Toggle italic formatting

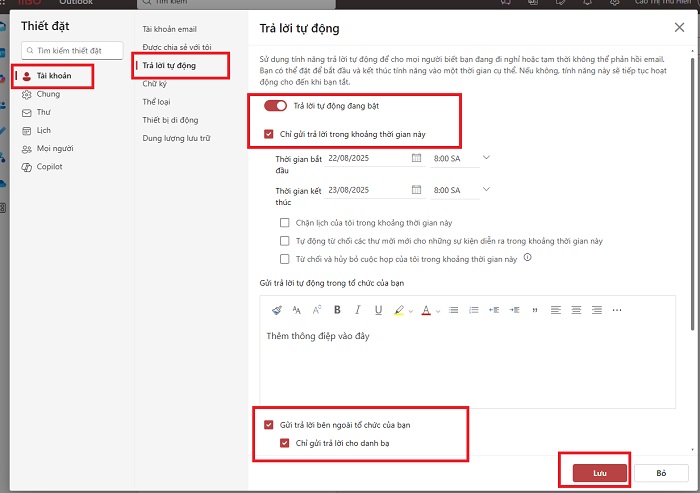[358, 310]
